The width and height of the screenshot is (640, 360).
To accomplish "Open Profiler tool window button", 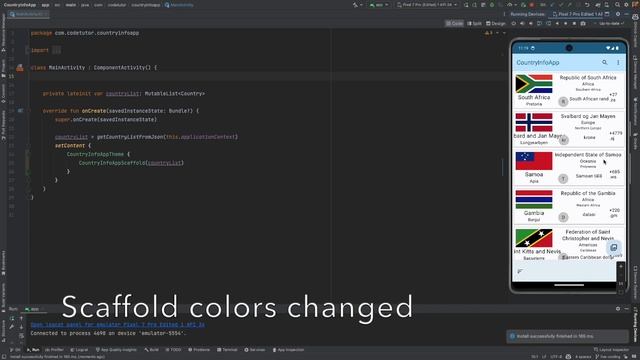I will tap(54, 350).
